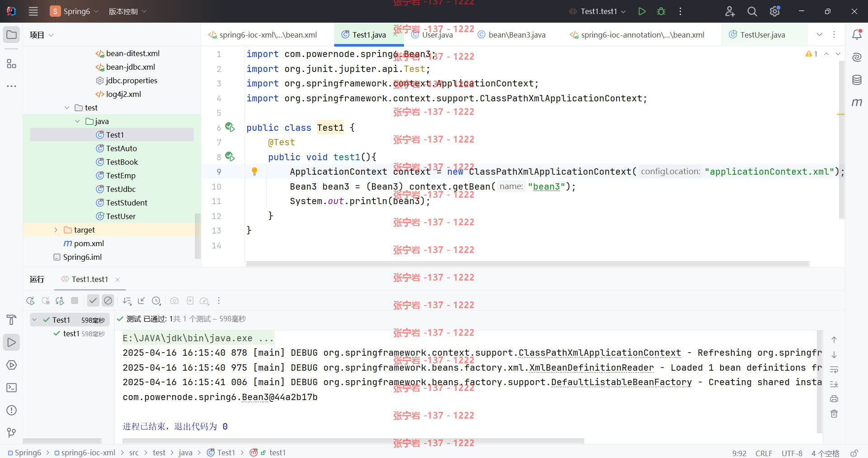Open the Run tool window icon

coord(12,343)
